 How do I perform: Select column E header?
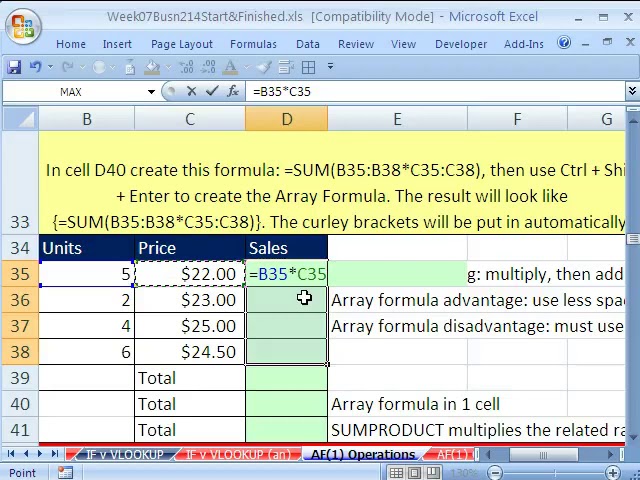point(397,119)
